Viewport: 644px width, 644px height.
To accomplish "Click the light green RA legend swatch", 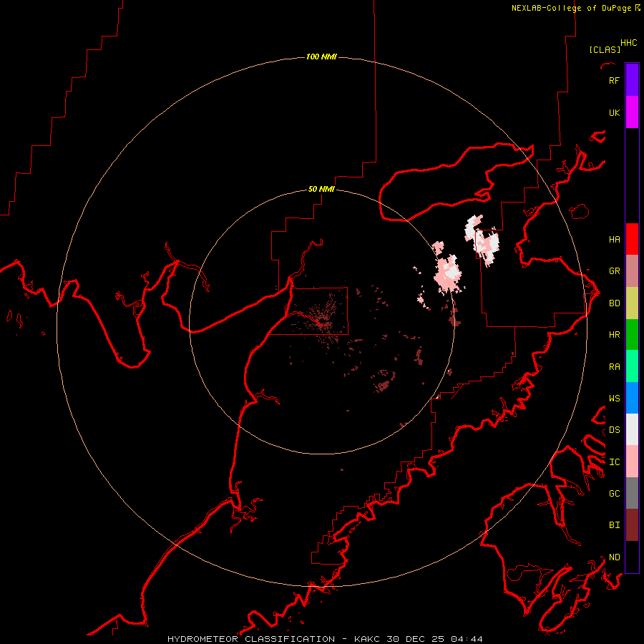I will [x=632, y=366].
